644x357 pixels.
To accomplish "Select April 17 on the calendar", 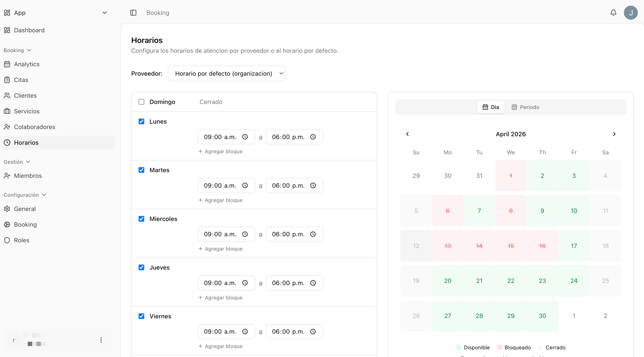I will (x=574, y=246).
